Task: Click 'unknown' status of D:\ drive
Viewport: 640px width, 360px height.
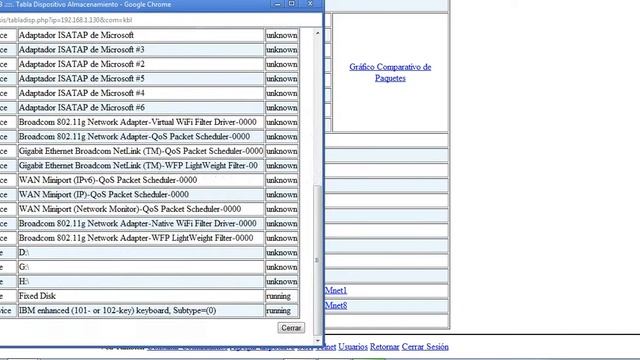Action: coord(282,253)
